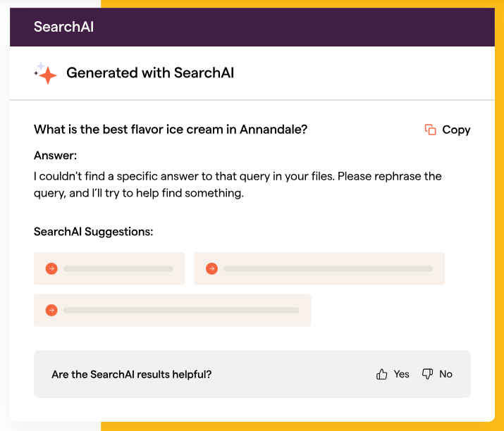
Task: Open the first SearchAI suggestion card
Action: pos(109,268)
